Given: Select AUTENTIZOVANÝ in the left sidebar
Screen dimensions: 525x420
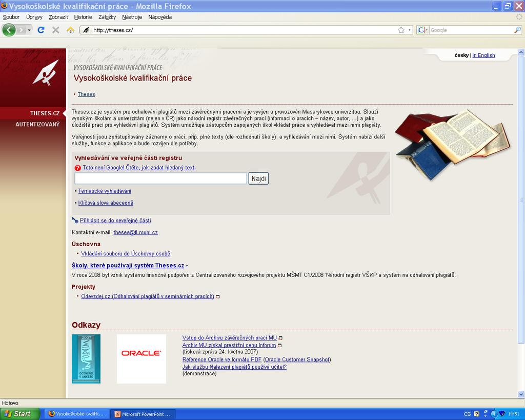Looking at the screenshot, I should (x=37, y=124).
